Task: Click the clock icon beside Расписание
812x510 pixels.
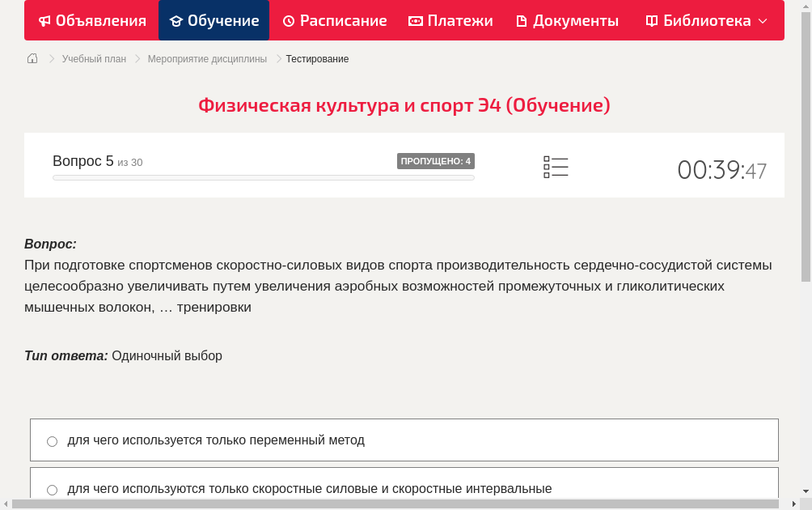Action: (x=288, y=20)
